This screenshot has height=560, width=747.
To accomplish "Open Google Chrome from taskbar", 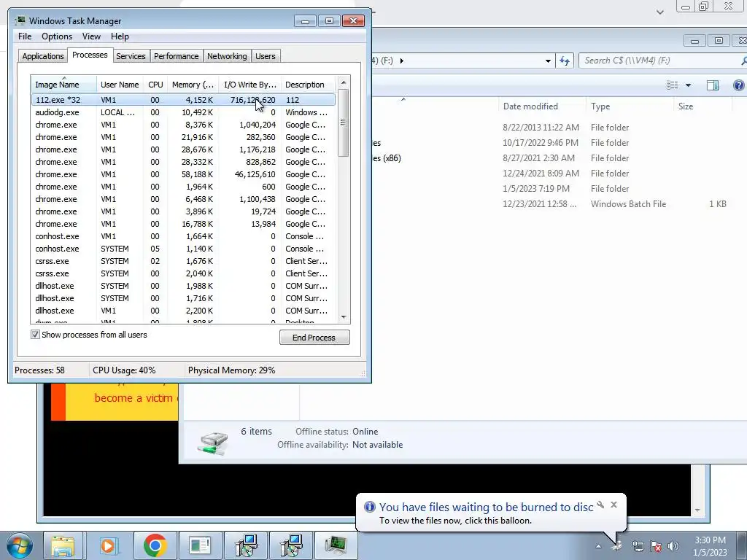I will tap(155, 545).
